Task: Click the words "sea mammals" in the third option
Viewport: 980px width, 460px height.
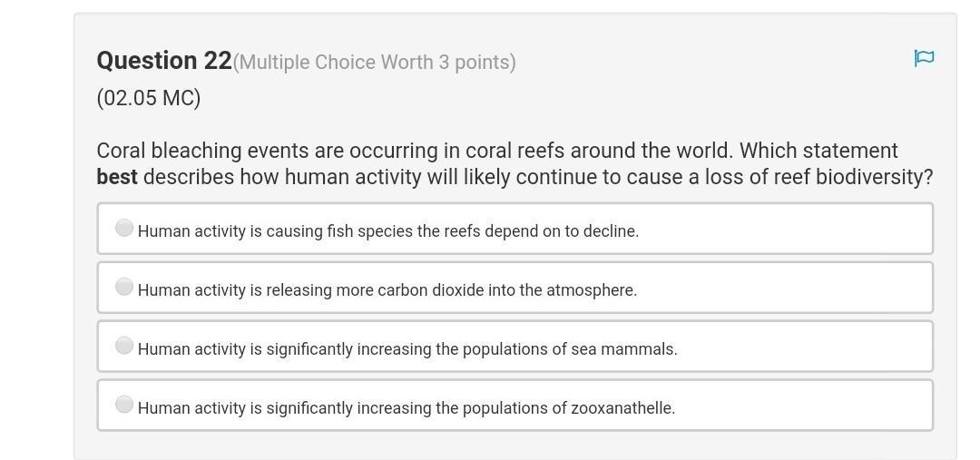Action: 631,349
